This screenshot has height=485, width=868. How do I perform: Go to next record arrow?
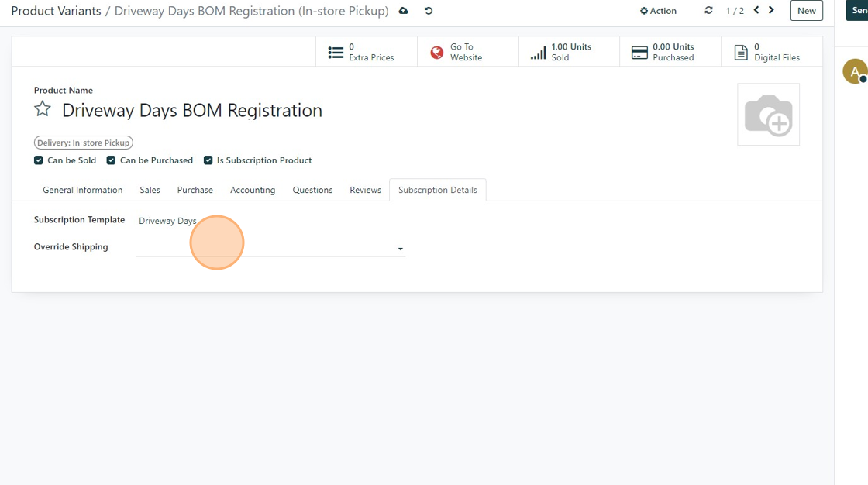pyautogui.click(x=771, y=10)
